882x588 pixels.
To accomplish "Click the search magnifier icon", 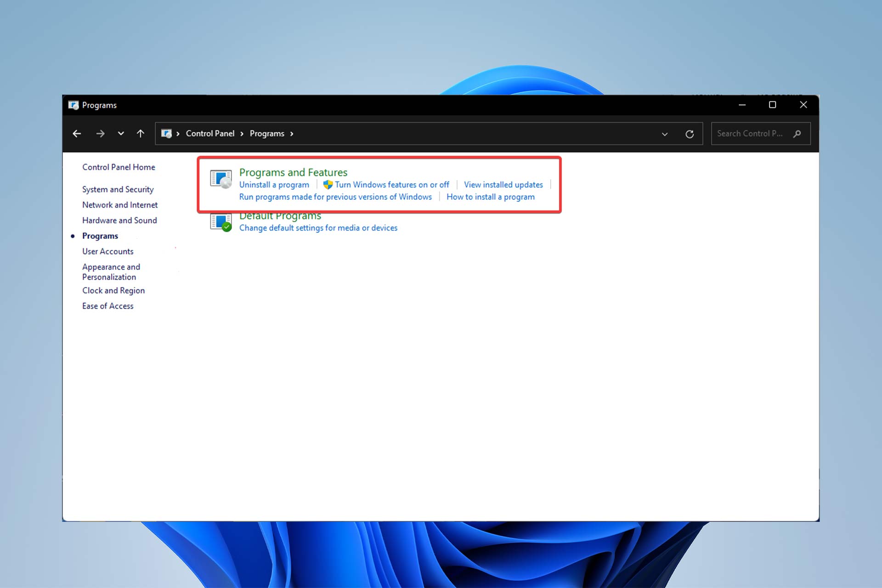I will point(797,134).
